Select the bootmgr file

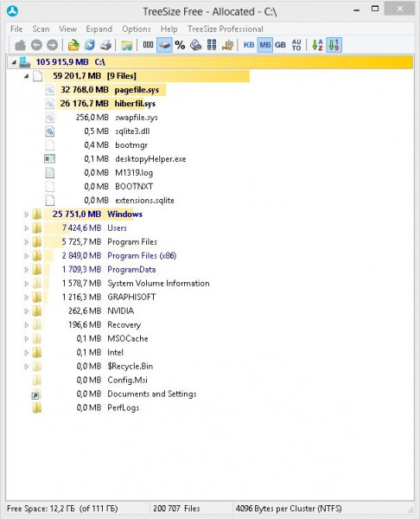(x=131, y=145)
